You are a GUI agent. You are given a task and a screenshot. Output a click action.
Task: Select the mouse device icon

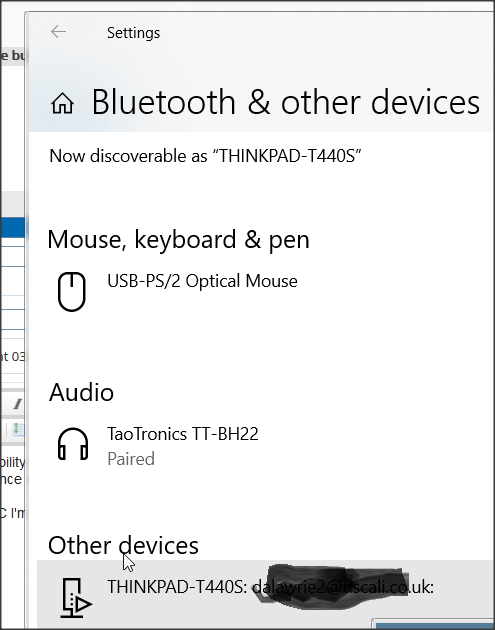tap(72, 292)
